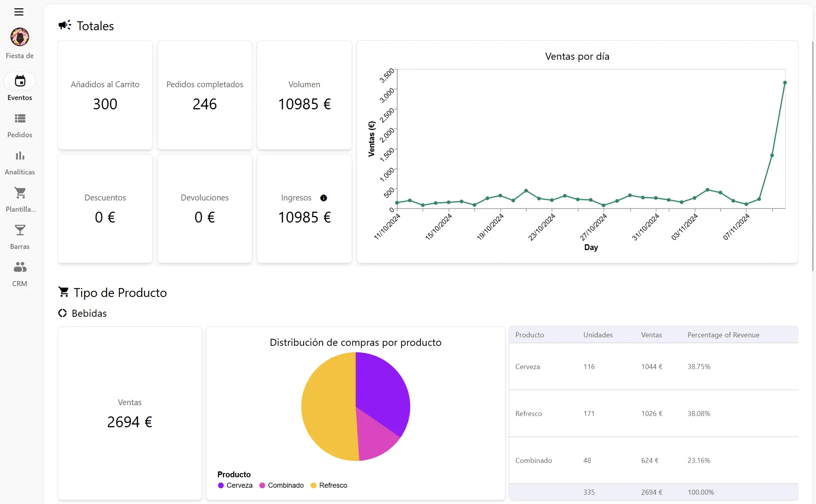This screenshot has height=504, width=816.
Task: Open Analíticas bar chart icon
Action: [x=20, y=156]
